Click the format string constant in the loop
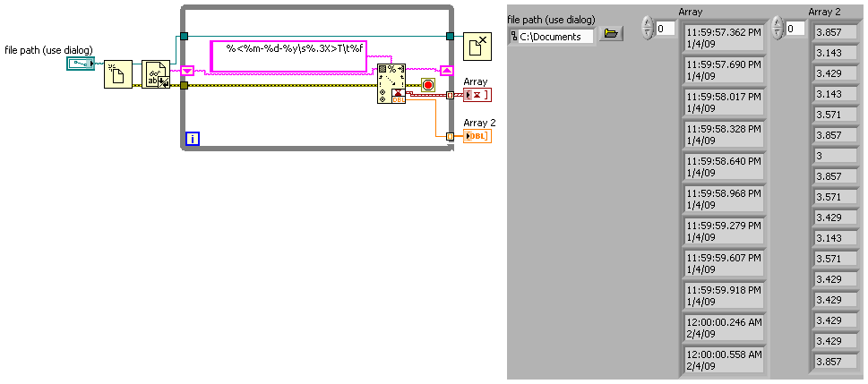 point(289,55)
